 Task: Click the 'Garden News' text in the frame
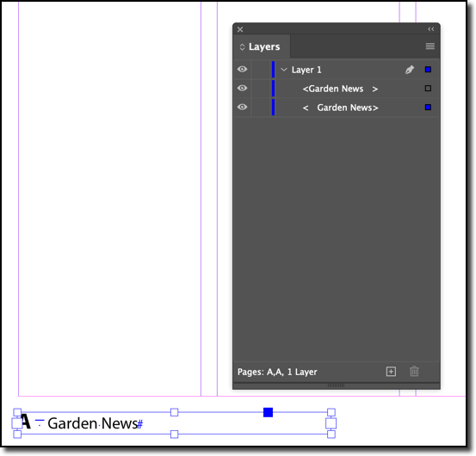point(93,423)
